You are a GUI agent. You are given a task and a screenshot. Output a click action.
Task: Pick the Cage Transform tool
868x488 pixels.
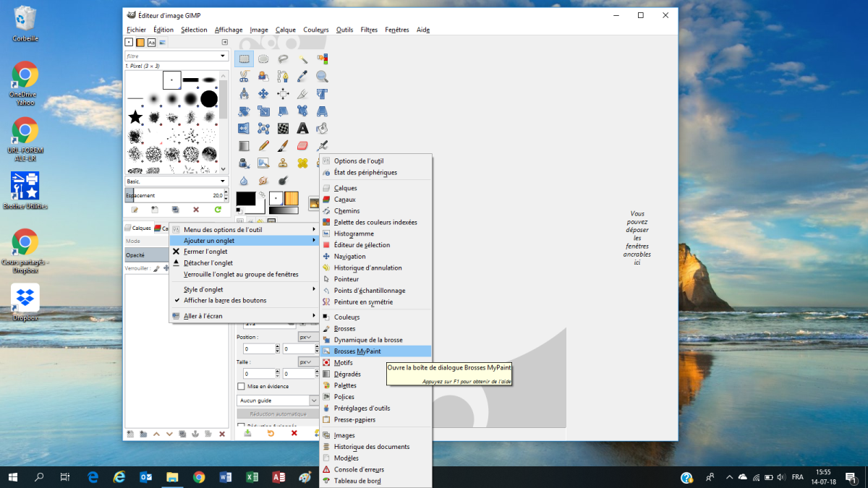263,129
